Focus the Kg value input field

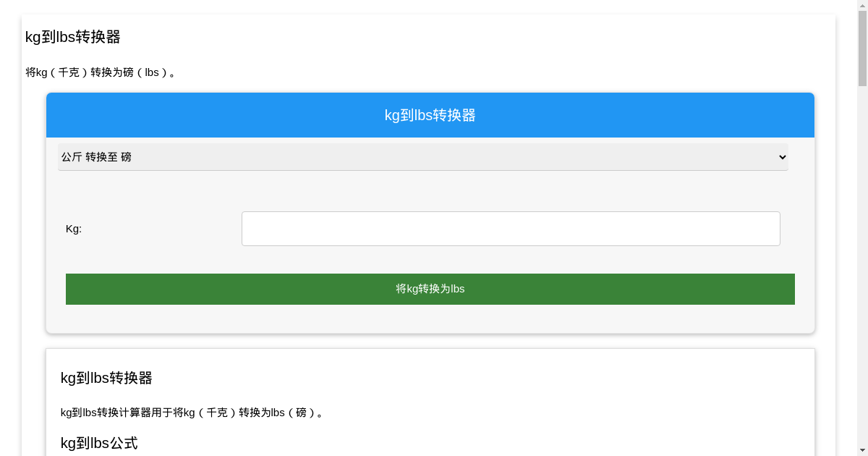click(511, 229)
